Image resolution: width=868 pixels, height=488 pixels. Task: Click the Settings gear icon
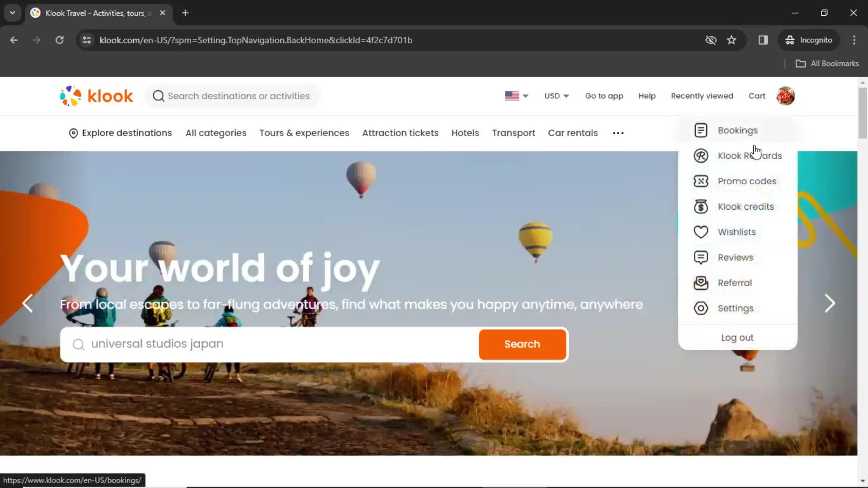700,308
